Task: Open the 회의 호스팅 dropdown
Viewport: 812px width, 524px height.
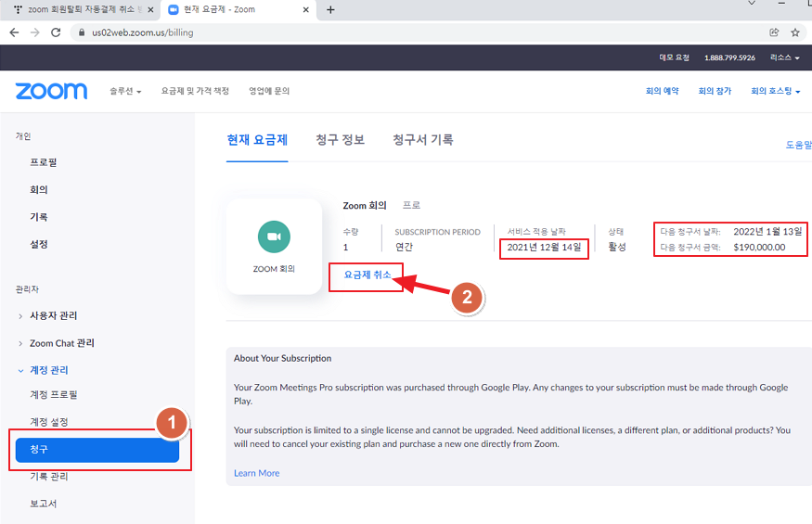Action: coord(775,91)
